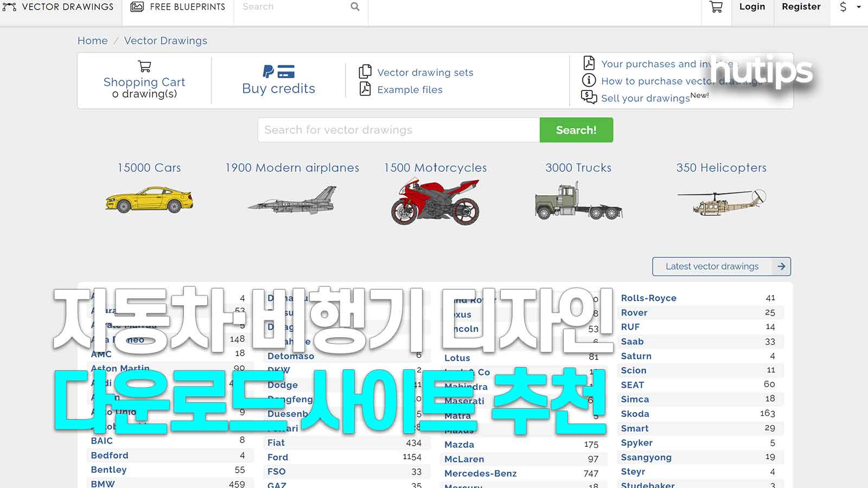Open the FSO brand link

point(276,472)
